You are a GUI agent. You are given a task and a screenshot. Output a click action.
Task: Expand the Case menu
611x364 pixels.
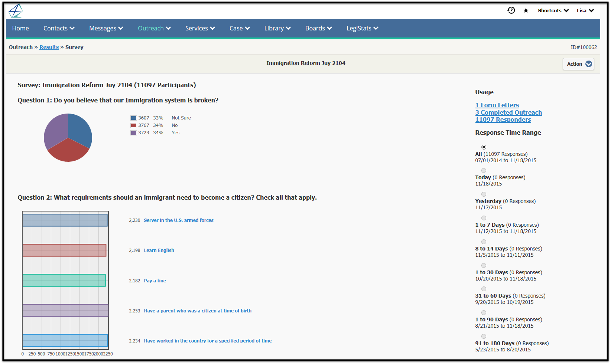tap(240, 28)
